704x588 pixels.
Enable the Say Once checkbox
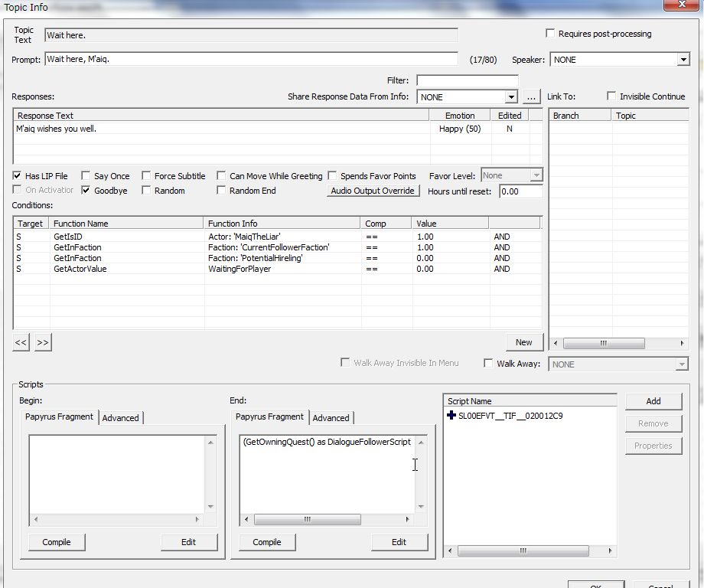[86, 175]
